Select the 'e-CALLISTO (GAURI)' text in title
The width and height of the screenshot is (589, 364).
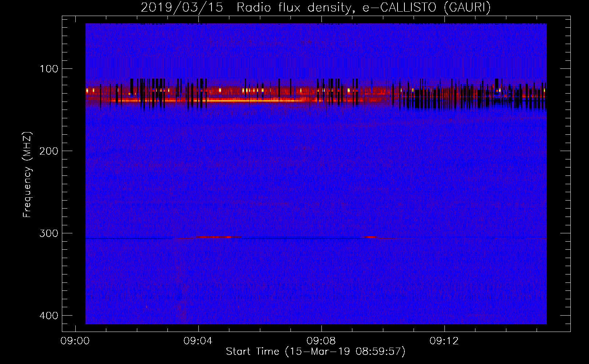pos(427,8)
